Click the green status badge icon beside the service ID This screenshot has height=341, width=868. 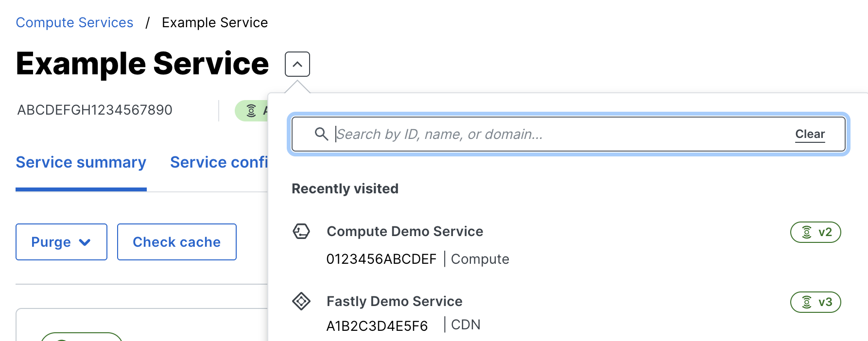251,111
